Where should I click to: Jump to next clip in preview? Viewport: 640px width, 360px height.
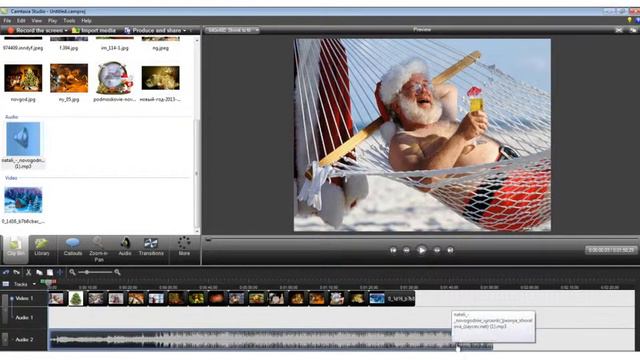point(450,250)
